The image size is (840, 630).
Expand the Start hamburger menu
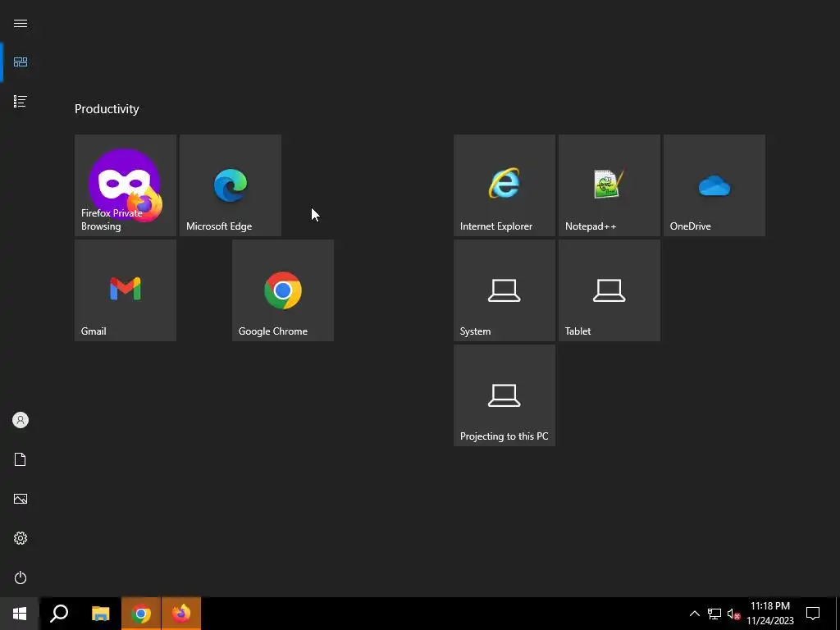click(21, 23)
